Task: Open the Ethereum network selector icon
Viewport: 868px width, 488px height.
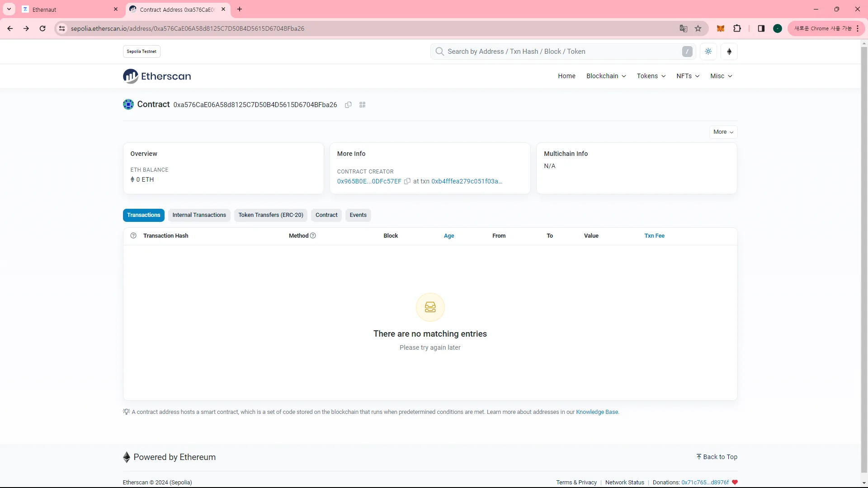Action: click(729, 52)
